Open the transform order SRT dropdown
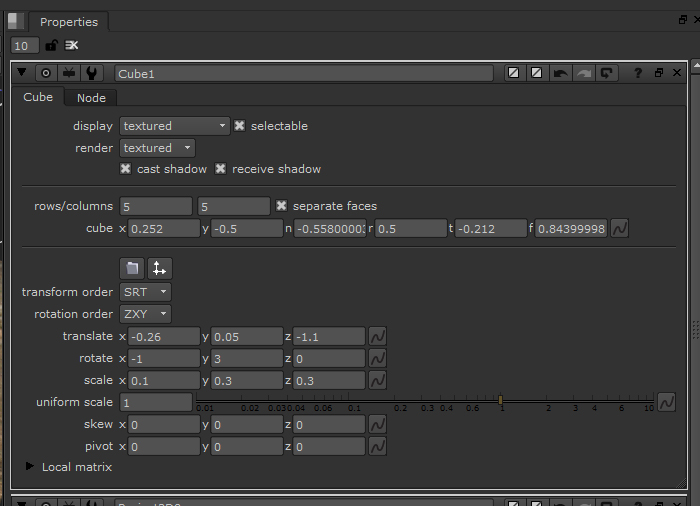The image size is (700, 506). [x=145, y=292]
